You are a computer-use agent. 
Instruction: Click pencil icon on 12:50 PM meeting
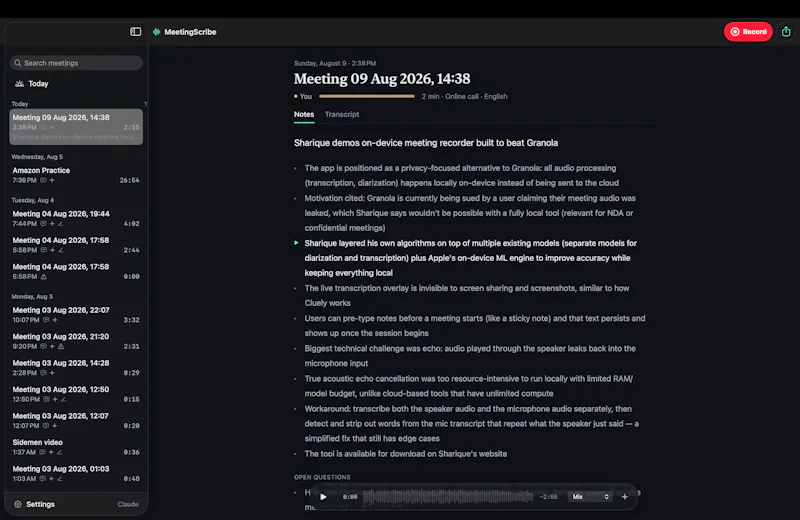tap(63, 399)
